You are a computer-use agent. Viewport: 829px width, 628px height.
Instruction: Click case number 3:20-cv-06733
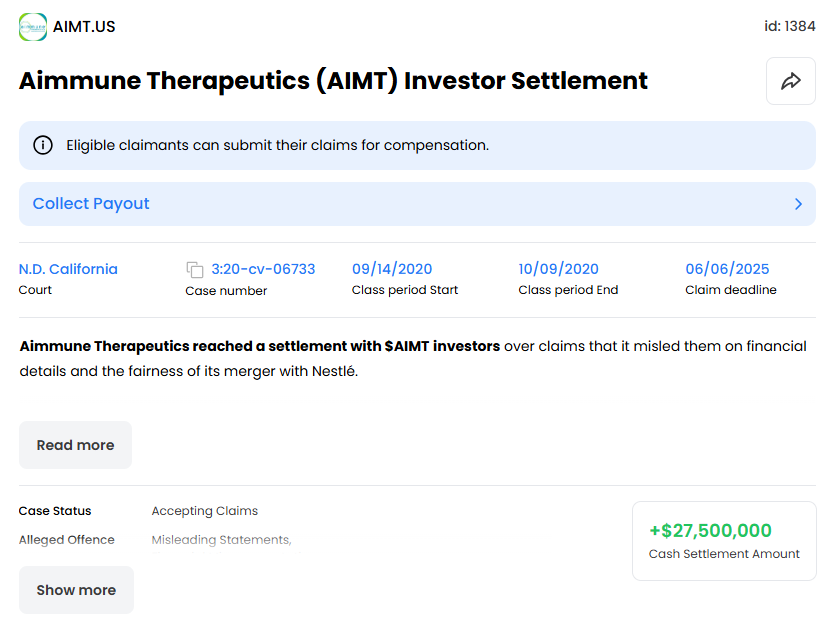coord(263,269)
